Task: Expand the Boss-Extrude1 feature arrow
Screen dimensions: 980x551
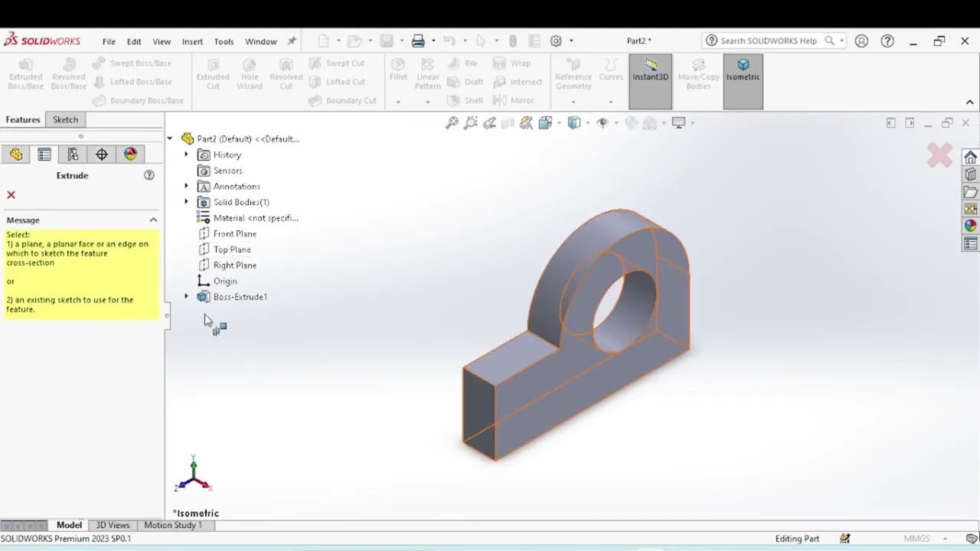Action: coord(186,297)
